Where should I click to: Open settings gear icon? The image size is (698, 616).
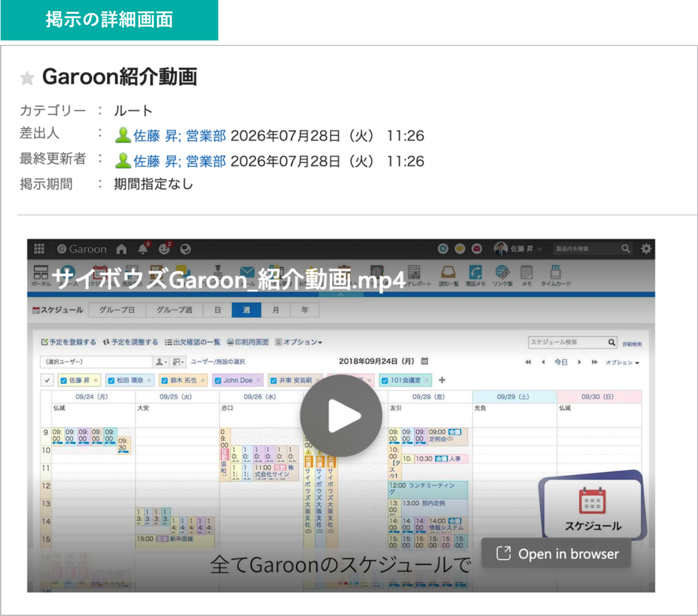point(646,249)
